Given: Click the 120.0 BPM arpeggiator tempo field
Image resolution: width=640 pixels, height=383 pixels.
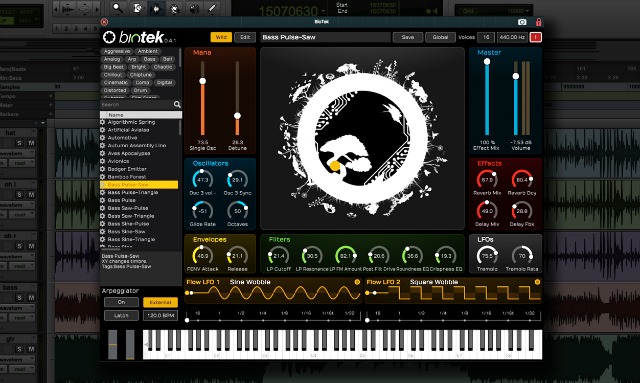Looking at the screenshot, I should pyautogui.click(x=160, y=316).
